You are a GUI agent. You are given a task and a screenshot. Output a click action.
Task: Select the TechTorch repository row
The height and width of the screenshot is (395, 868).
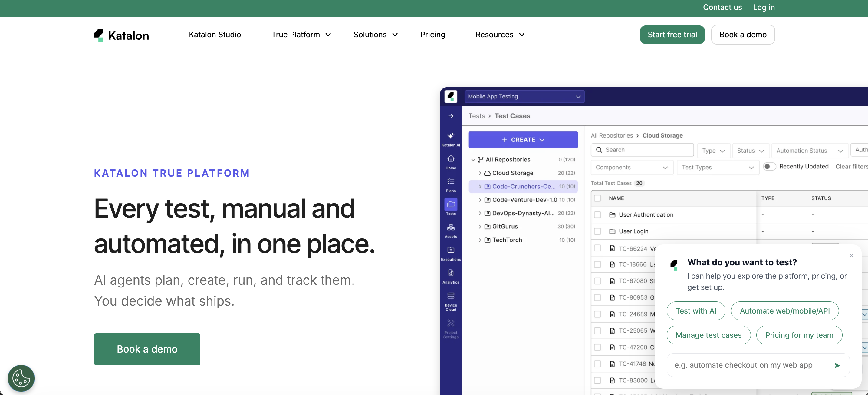pos(523,240)
